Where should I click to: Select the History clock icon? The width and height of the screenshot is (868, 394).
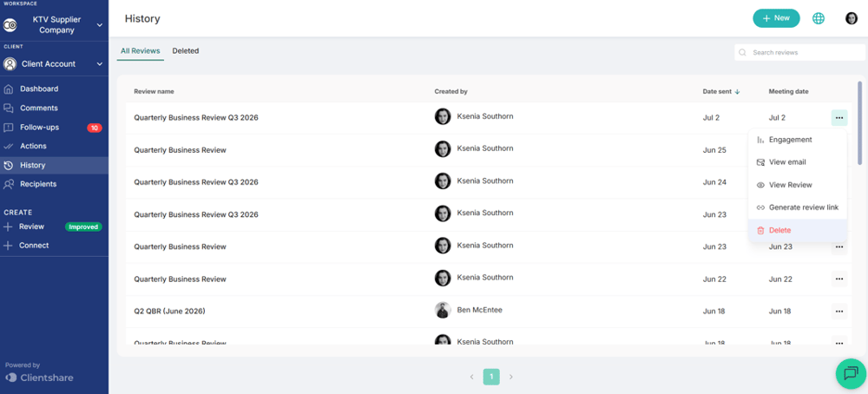click(9, 166)
